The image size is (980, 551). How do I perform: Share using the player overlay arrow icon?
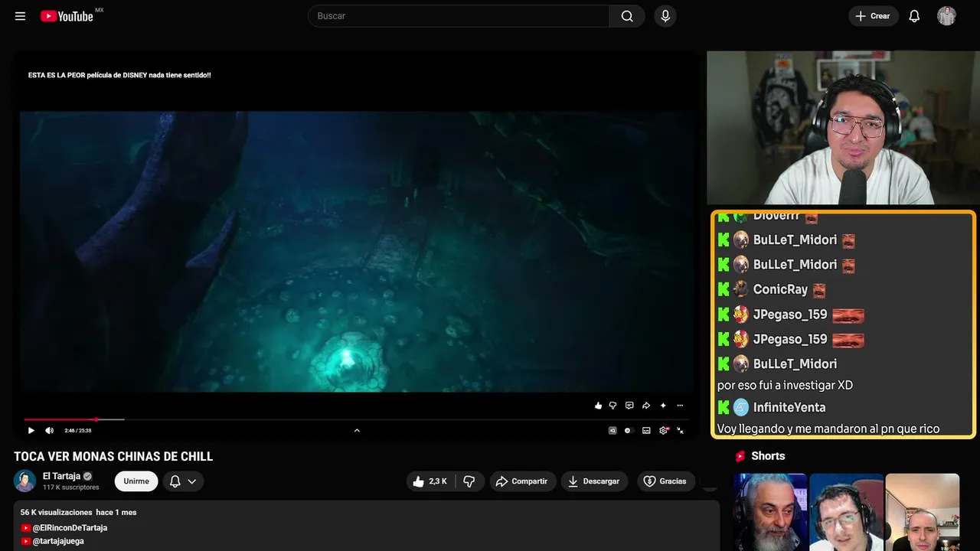click(x=646, y=406)
